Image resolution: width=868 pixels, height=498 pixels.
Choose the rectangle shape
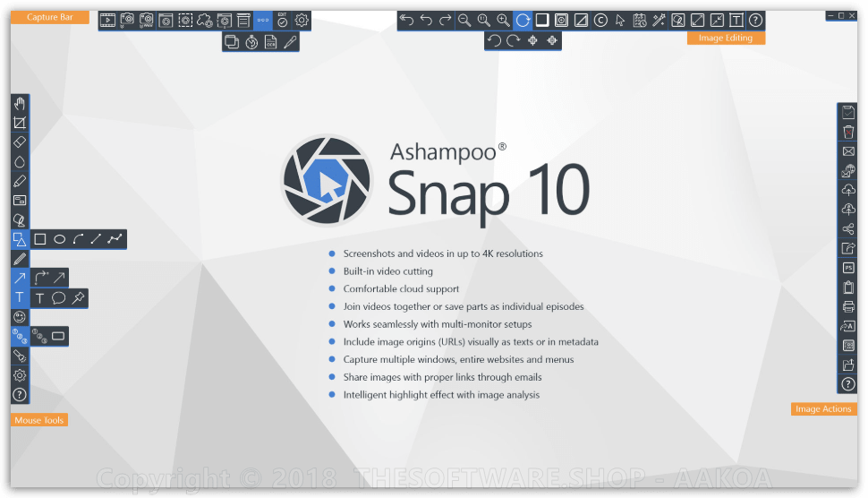pyautogui.click(x=40, y=239)
